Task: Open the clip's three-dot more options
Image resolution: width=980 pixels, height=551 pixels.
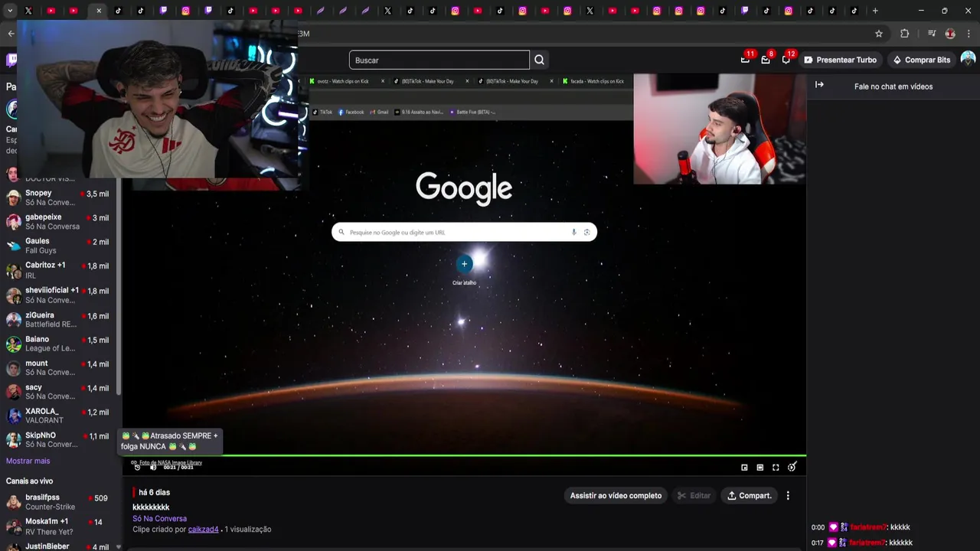Action: [788, 496]
